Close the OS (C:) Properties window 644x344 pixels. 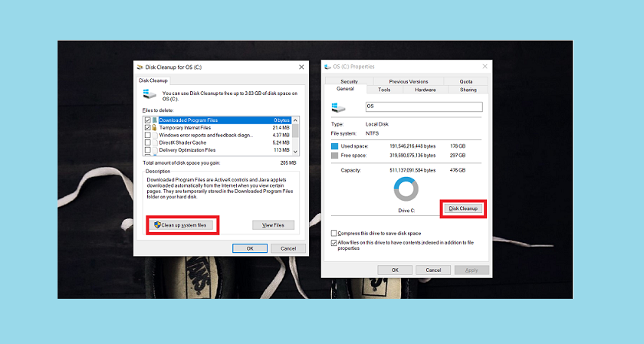[x=485, y=66]
